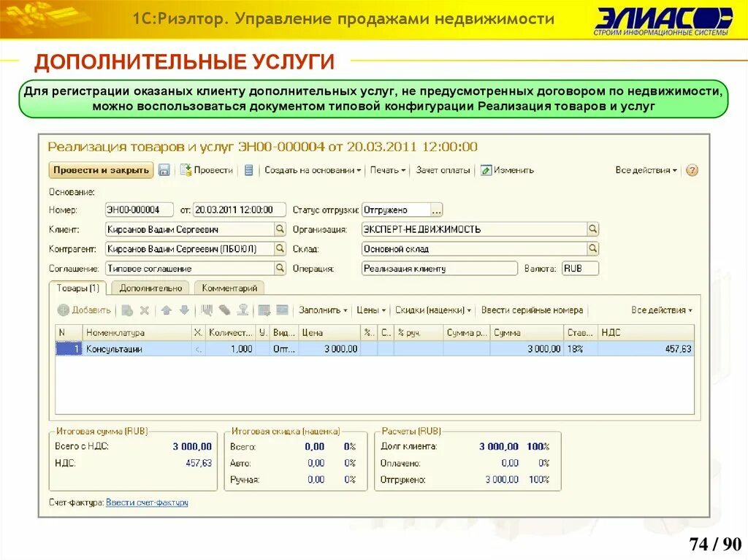Click the Изменить button label
The height and width of the screenshot is (560, 748).
tap(514, 170)
